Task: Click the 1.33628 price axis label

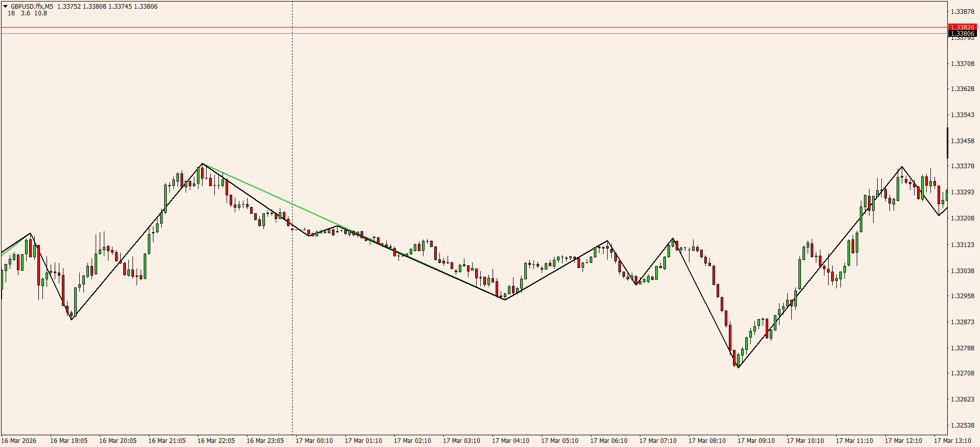Action: tap(962, 89)
